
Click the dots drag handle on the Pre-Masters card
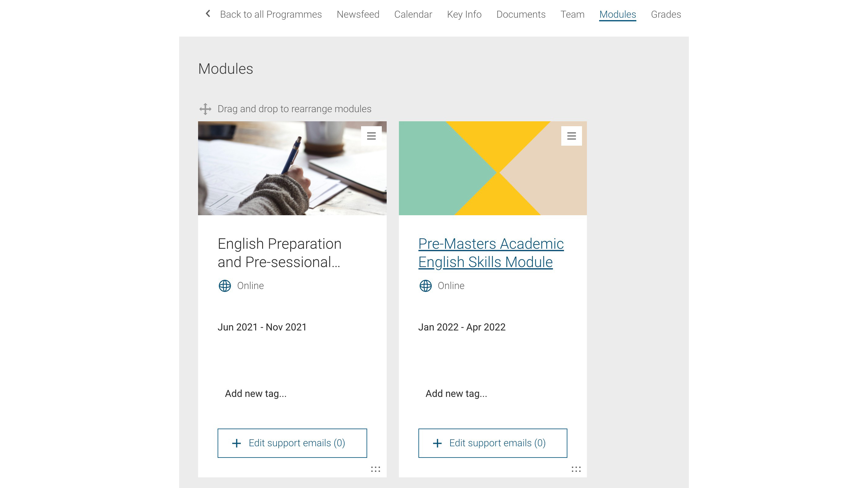[576, 469]
